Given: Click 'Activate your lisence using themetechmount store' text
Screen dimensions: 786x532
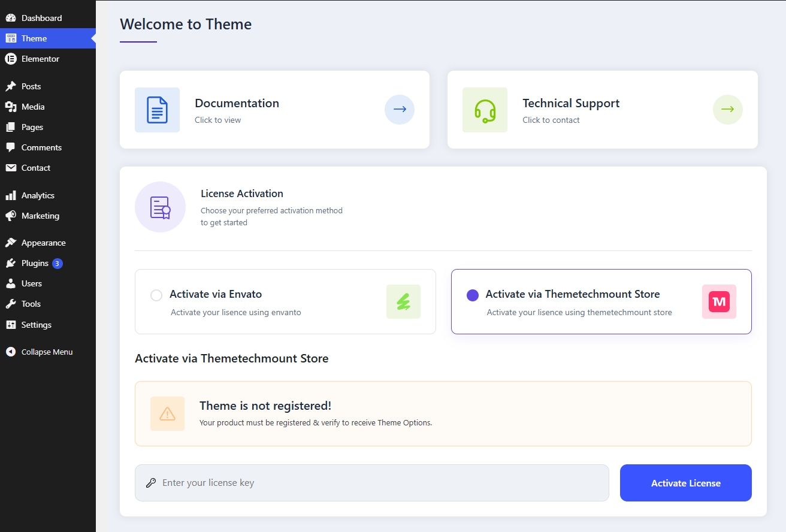Looking at the screenshot, I should [x=579, y=312].
